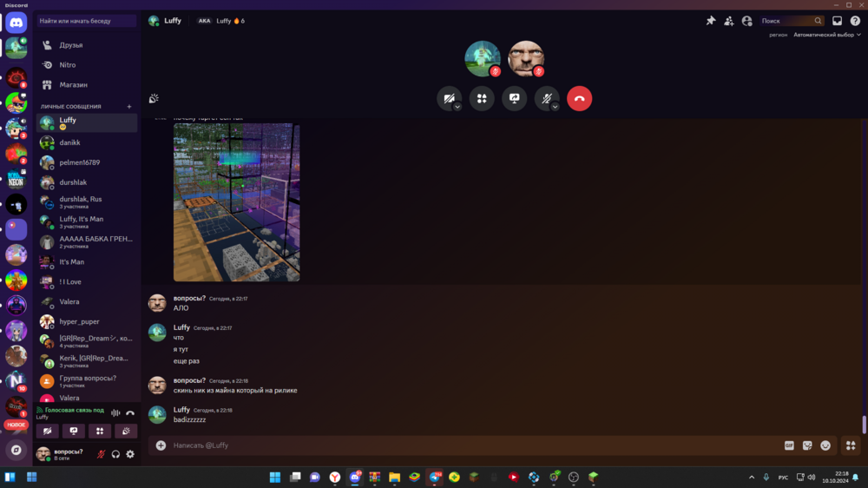The height and width of the screenshot is (488, 868).
Task: Open the emoji picker
Action: (x=825, y=445)
